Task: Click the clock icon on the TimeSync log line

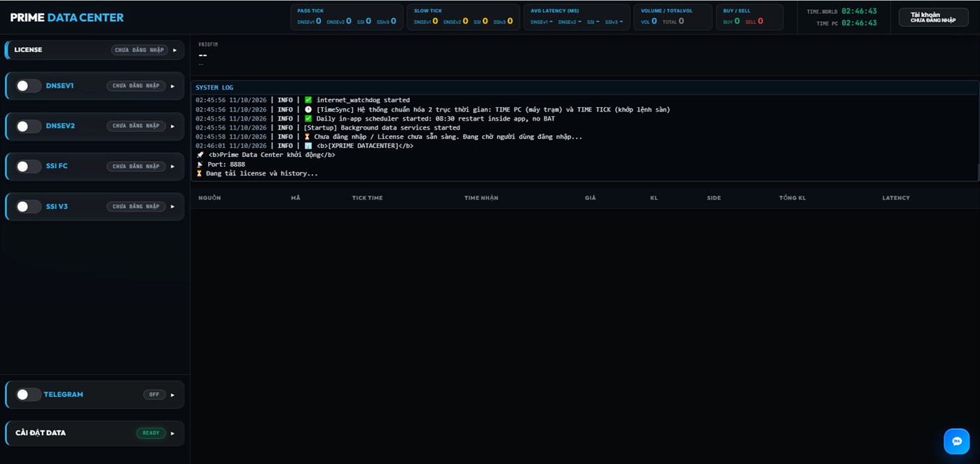Action: point(308,109)
